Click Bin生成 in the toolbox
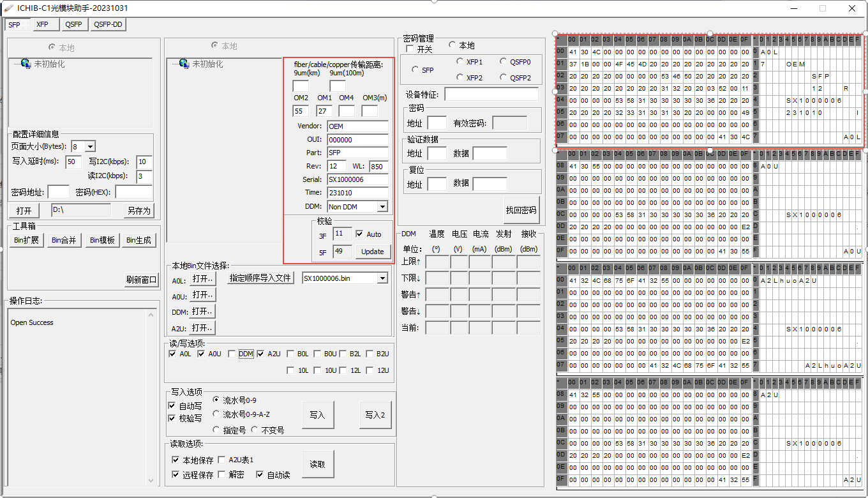868x498 pixels. [x=138, y=240]
